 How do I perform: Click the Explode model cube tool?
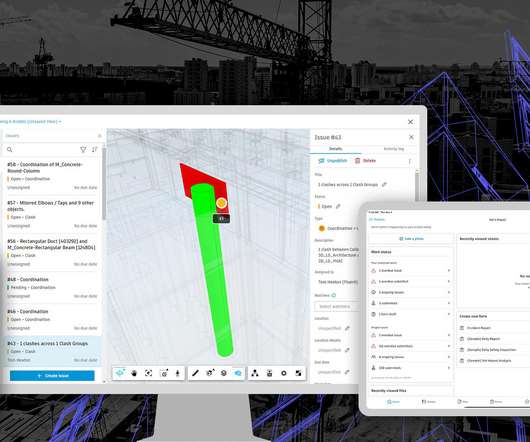point(224,373)
